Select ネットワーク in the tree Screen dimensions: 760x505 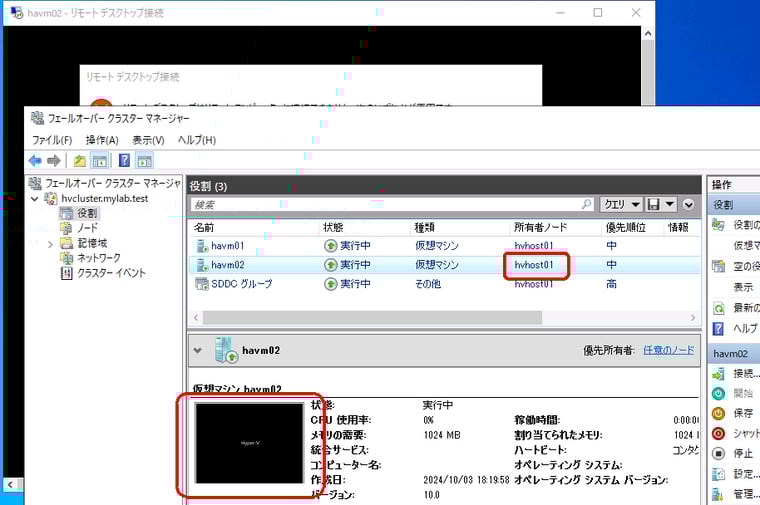coord(99,258)
